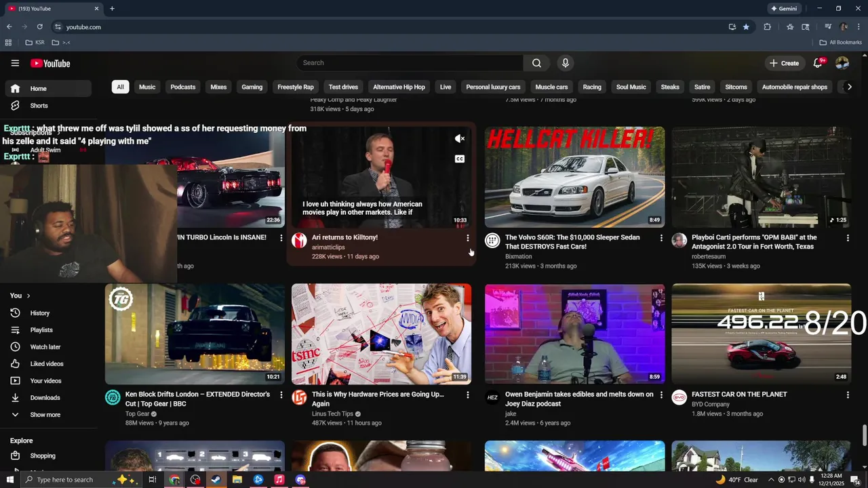Select the Podcasts filter chip
Image resolution: width=868 pixels, height=488 pixels.
click(x=183, y=87)
